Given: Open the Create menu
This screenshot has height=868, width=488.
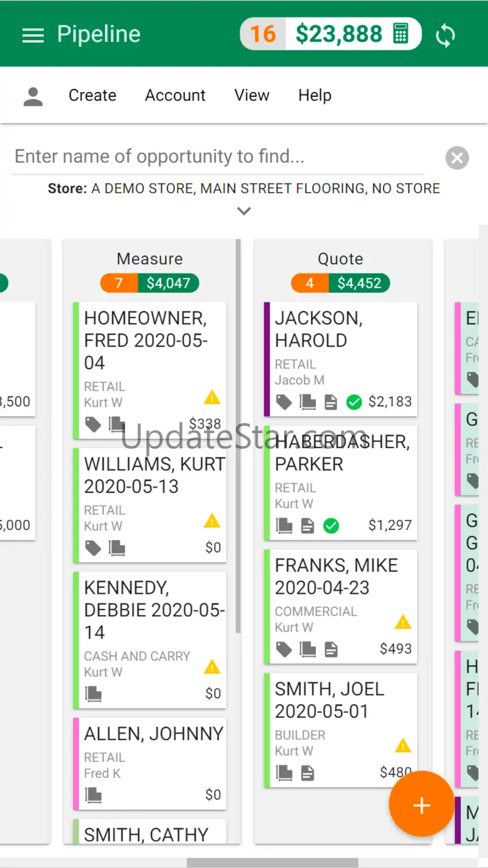Looking at the screenshot, I should (93, 96).
